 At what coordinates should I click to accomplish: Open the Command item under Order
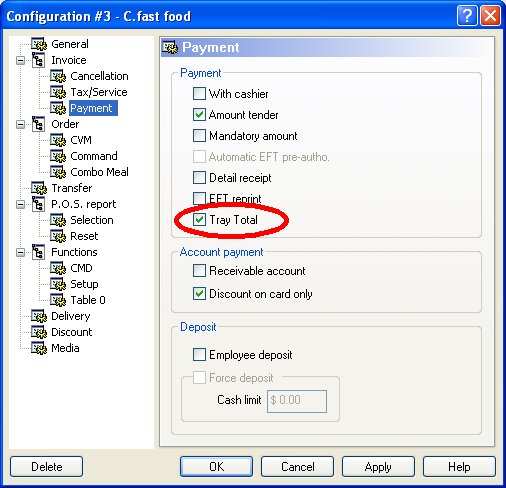click(94, 156)
